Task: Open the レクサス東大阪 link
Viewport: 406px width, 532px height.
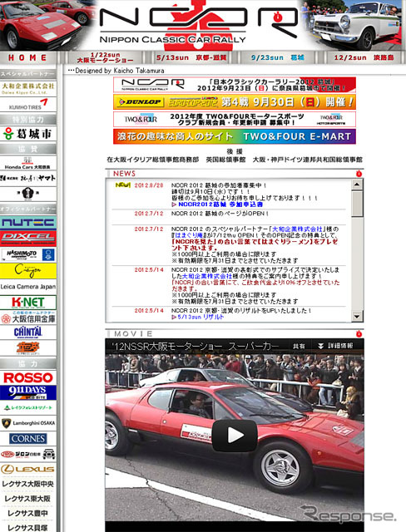Action: [x=28, y=499]
